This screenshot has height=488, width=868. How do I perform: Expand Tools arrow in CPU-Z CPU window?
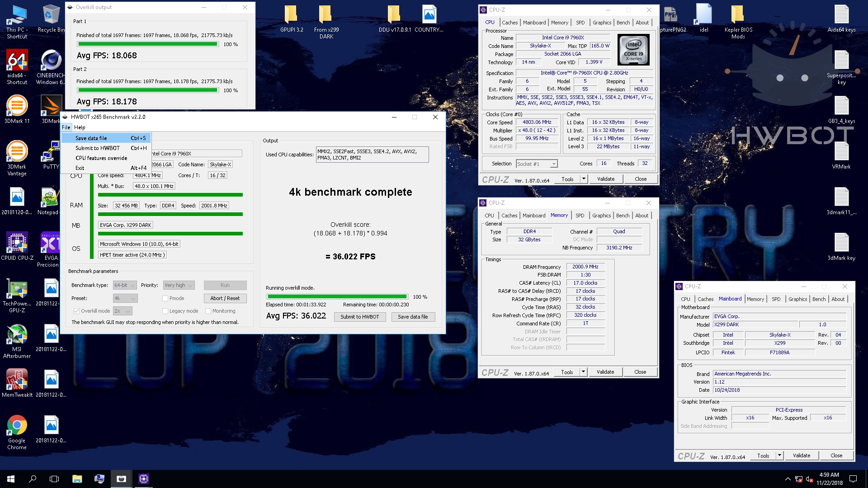pyautogui.click(x=584, y=179)
